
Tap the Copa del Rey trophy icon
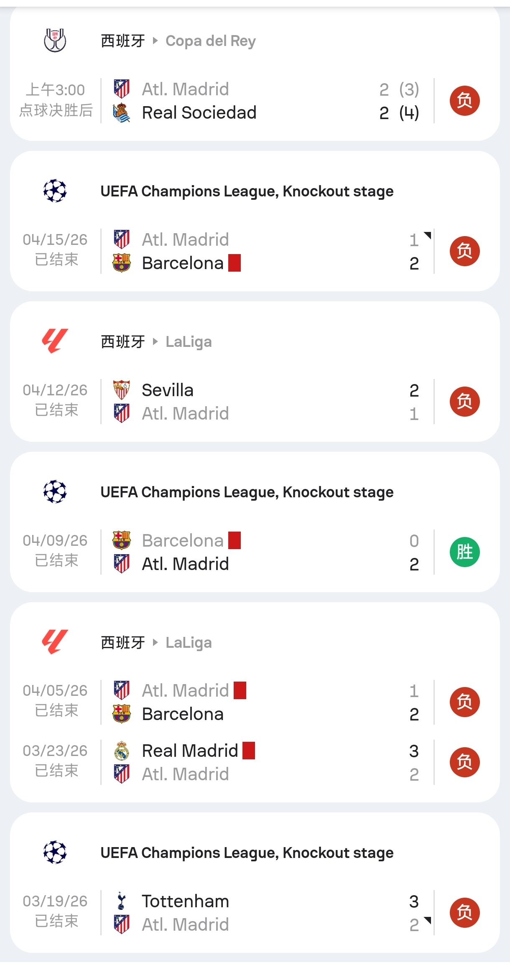tap(55, 41)
